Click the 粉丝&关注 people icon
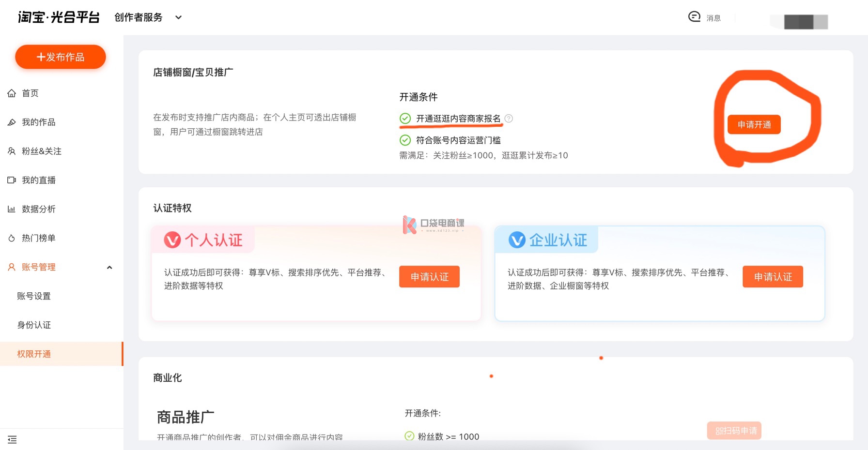This screenshot has width=868, height=450. tap(12, 151)
